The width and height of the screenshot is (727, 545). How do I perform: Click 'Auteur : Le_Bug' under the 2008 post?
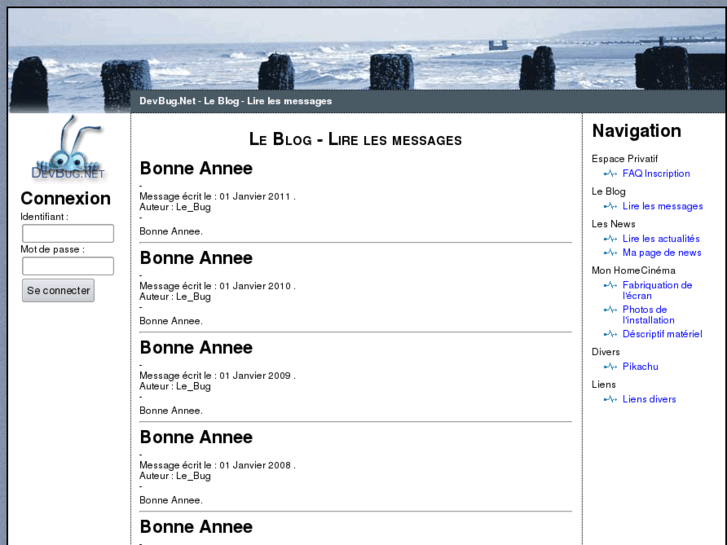175,475
